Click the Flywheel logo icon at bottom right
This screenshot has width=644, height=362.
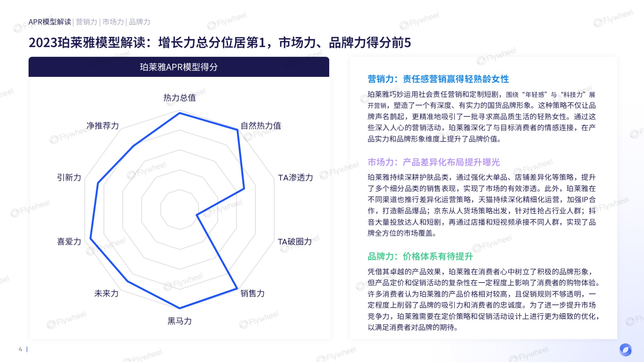625,350
